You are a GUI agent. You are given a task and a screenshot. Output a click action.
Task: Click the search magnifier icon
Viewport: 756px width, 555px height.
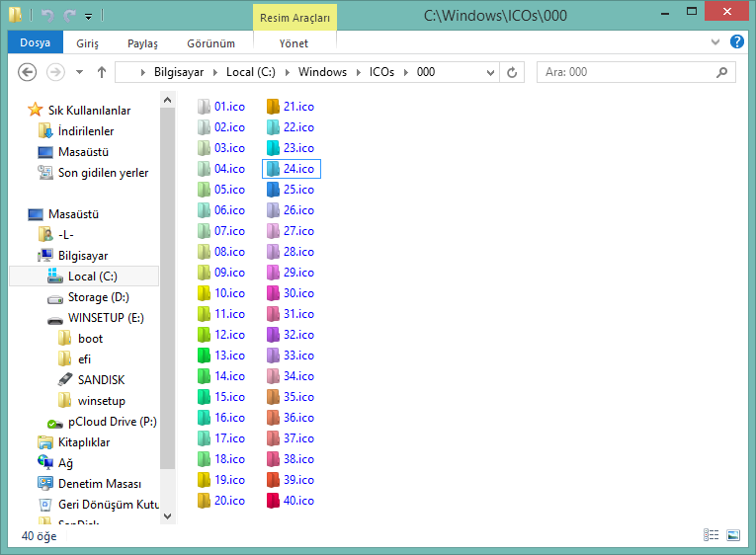[721, 72]
